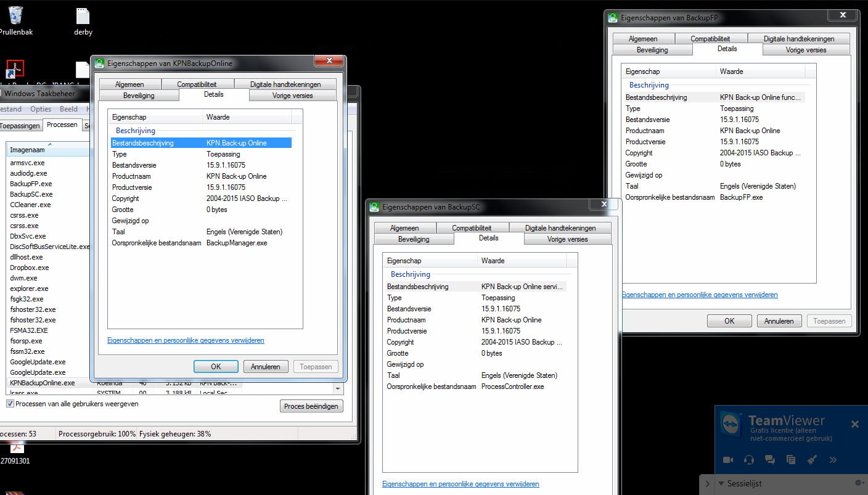
Task: Select BackupFP.exe process in Taakbeheer
Action: click(31, 184)
